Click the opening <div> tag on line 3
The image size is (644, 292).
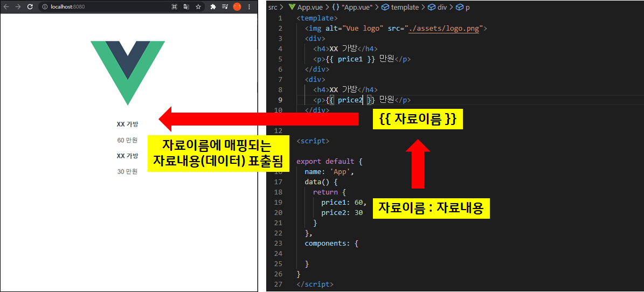pos(315,39)
